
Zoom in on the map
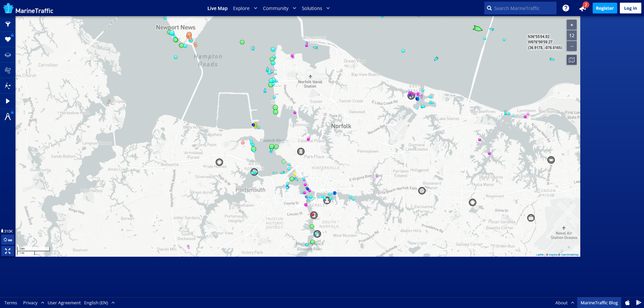[x=572, y=25]
